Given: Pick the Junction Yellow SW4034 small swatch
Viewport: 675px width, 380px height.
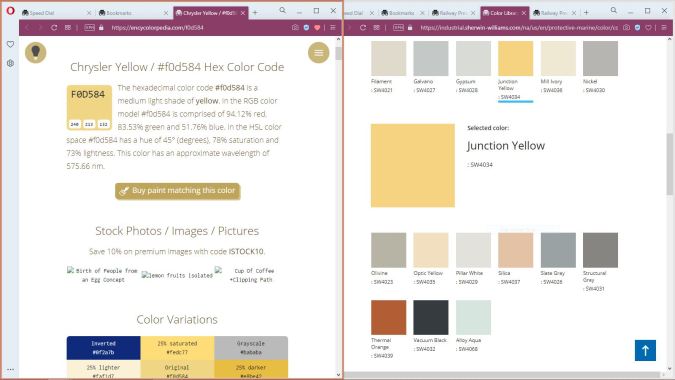Looking at the screenshot, I should pos(515,59).
